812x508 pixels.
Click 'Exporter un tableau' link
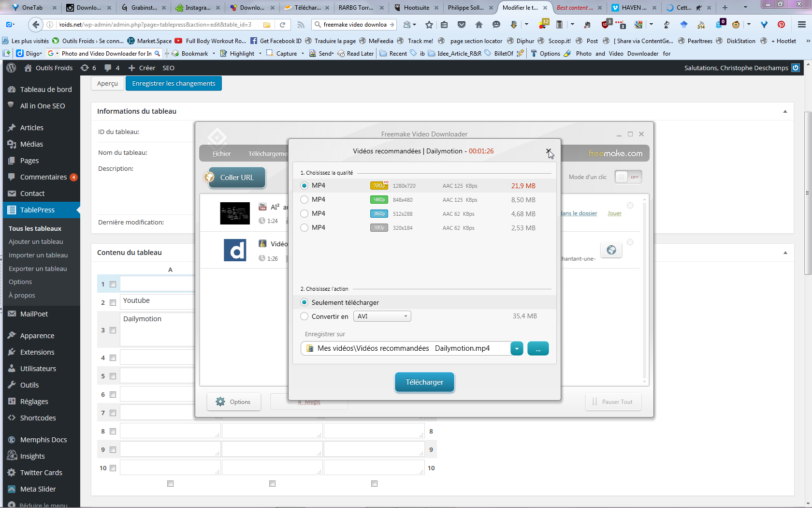38,269
